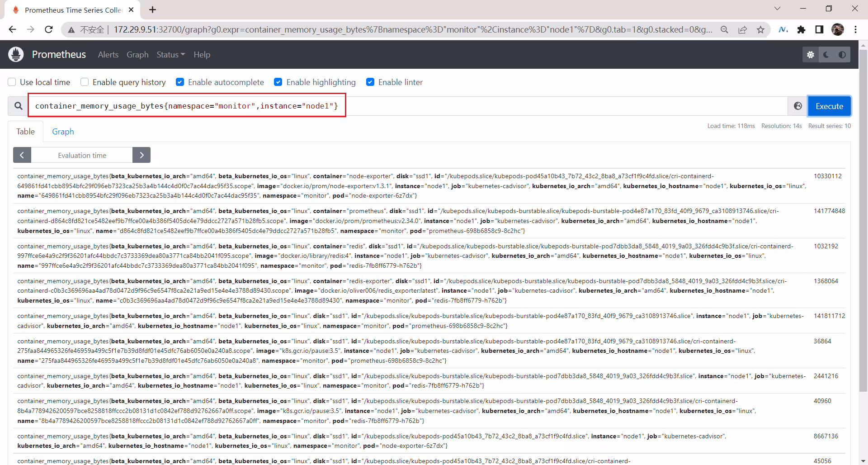
Task: Open the browser extensions puzzle icon
Action: (x=801, y=29)
